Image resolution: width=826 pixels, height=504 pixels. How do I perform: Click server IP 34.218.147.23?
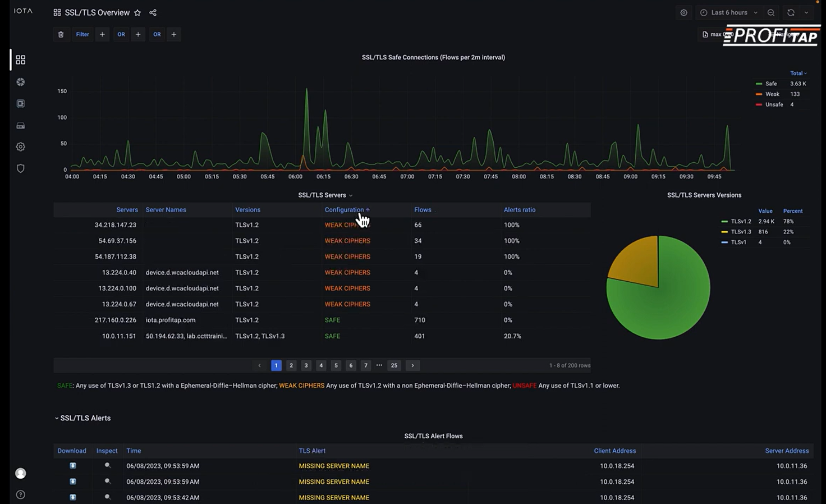116,225
